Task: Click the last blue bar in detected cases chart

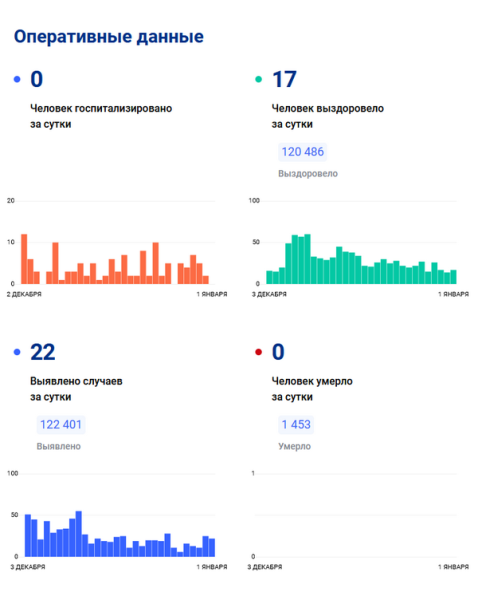Action: point(212,548)
